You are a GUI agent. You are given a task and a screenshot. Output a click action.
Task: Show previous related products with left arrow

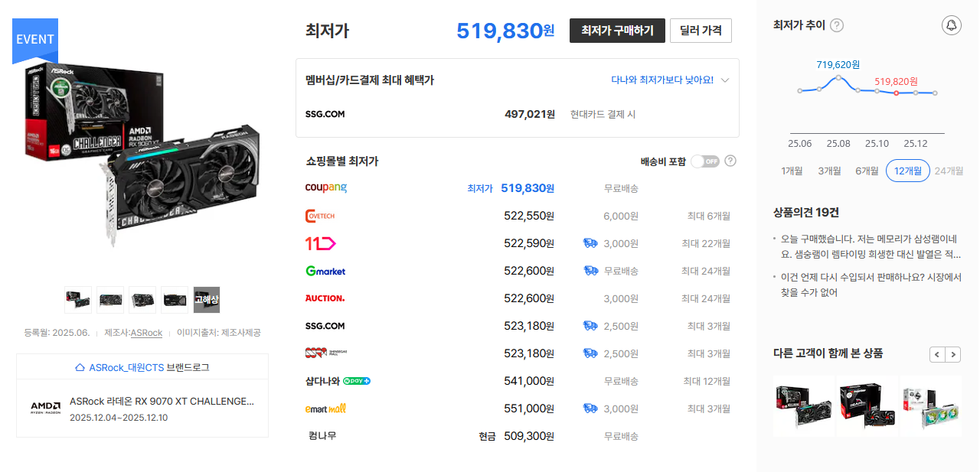coord(937,354)
